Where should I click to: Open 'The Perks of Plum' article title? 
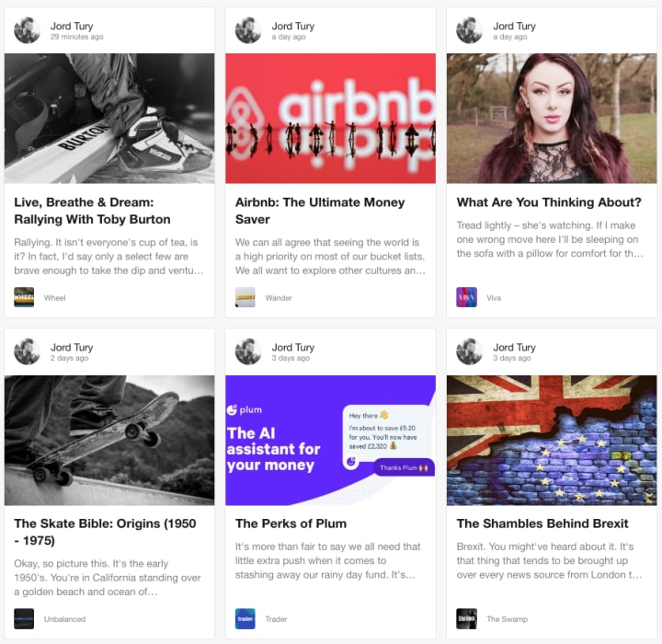(291, 523)
